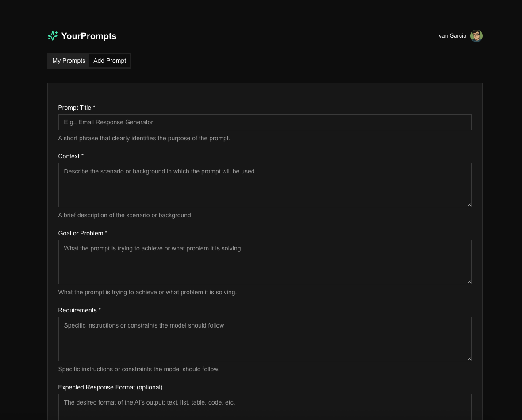Focus the Prompt Title input field
Image resolution: width=522 pixels, height=420 pixels.
coord(265,122)
